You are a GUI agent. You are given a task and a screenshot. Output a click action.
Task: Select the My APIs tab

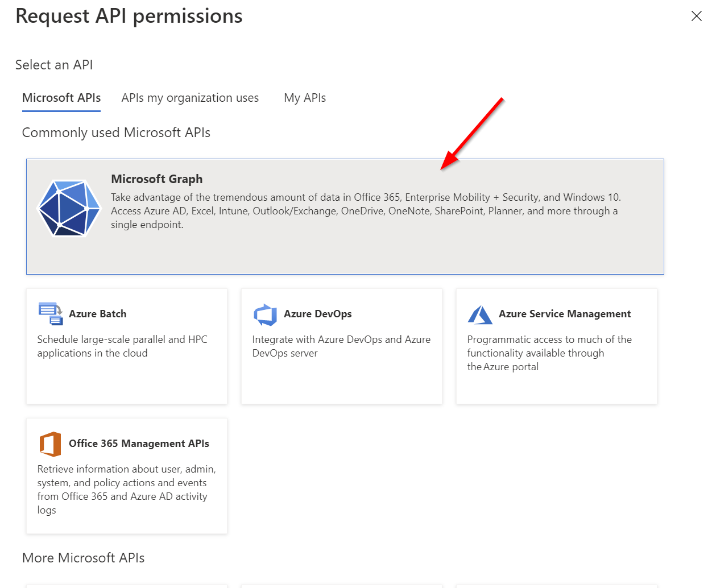305,98
